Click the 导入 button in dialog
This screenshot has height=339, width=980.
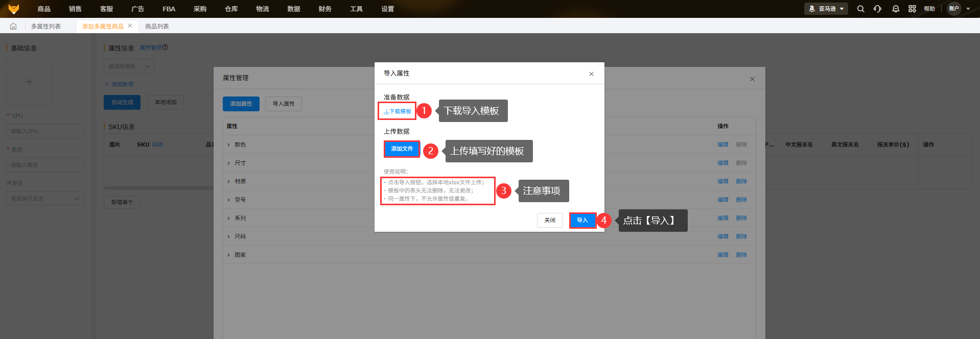582,220
